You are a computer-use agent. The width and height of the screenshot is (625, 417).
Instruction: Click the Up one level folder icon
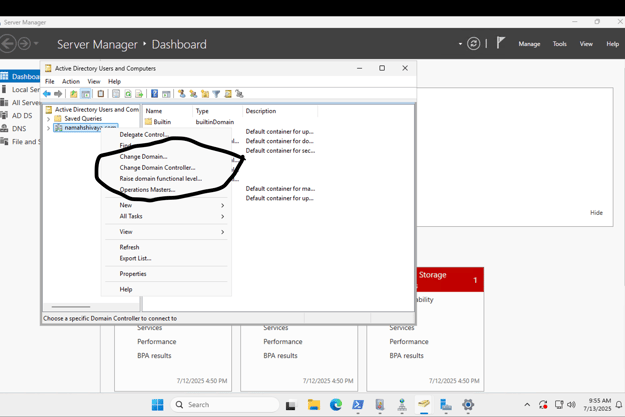coord(74,94)
